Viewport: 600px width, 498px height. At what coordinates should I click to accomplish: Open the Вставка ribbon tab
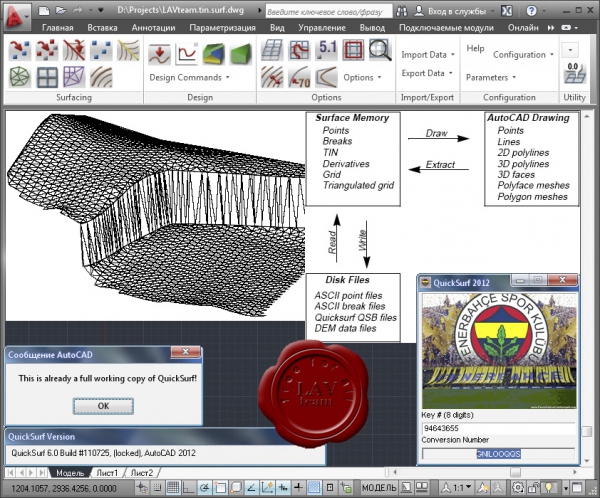click(x=102, y=28)
